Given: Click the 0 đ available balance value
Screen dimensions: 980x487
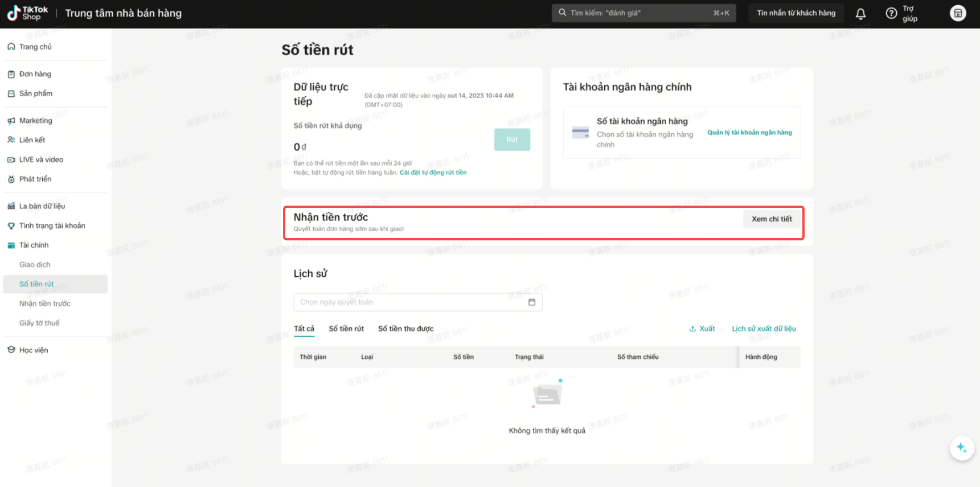Looking at the screenshot, I should click(x=300, y=147).
